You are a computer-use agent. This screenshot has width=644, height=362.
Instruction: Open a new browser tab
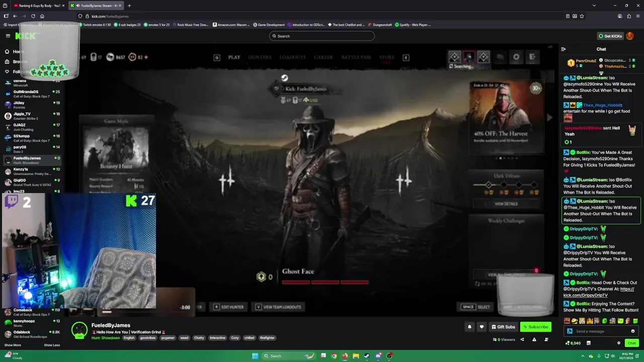129,6
